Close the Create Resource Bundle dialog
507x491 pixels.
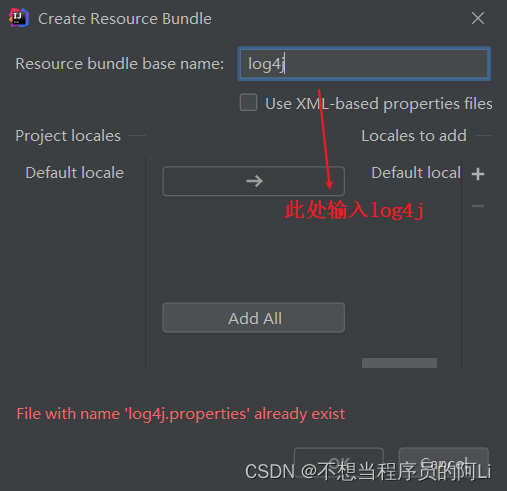tap(478, 18)
